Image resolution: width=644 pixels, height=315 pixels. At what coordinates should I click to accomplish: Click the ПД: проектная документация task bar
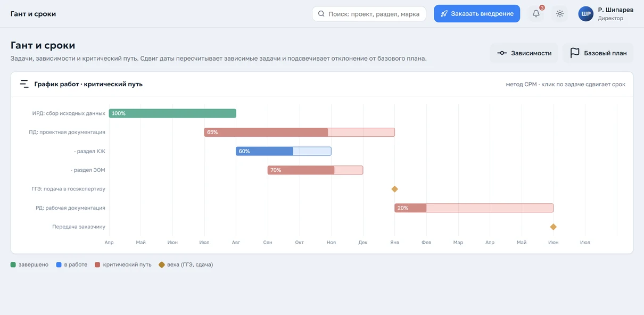pos(300,132)
